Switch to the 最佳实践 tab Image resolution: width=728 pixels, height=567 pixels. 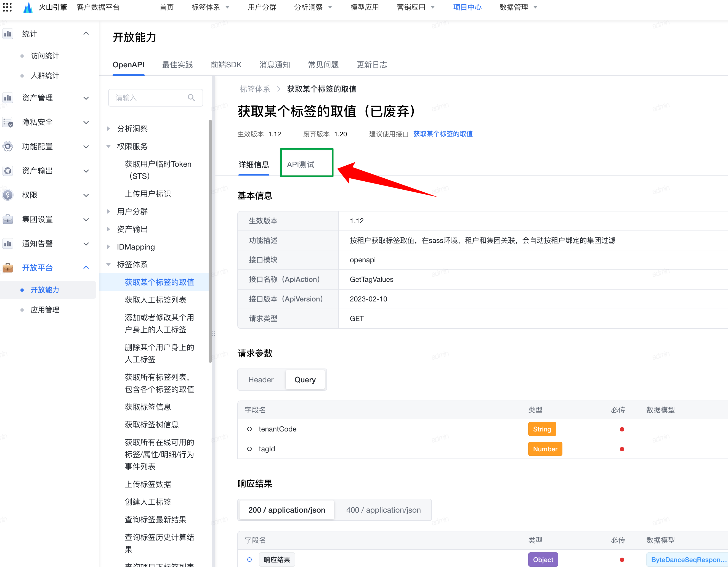177,65
